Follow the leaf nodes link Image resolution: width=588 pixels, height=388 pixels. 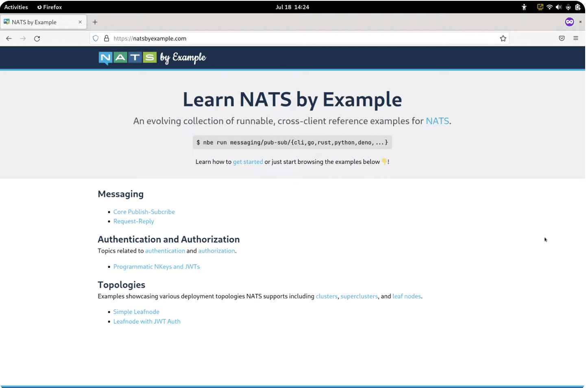click(407, 296)
